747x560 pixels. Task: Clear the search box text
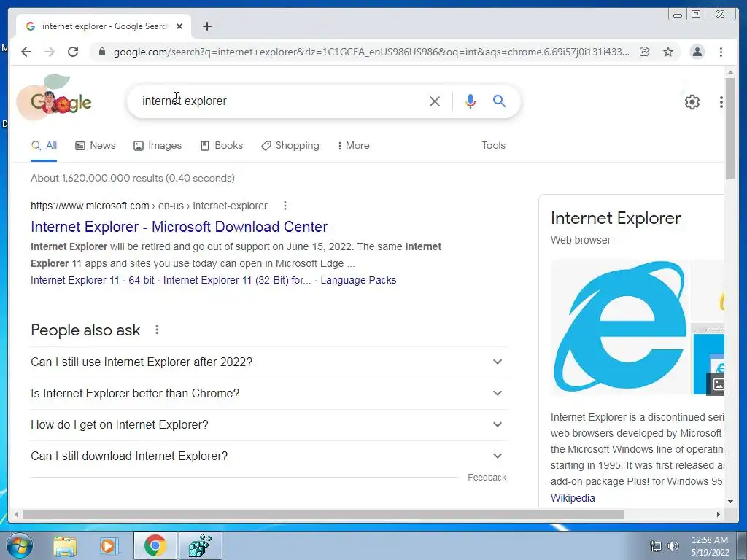click(435, 101)
